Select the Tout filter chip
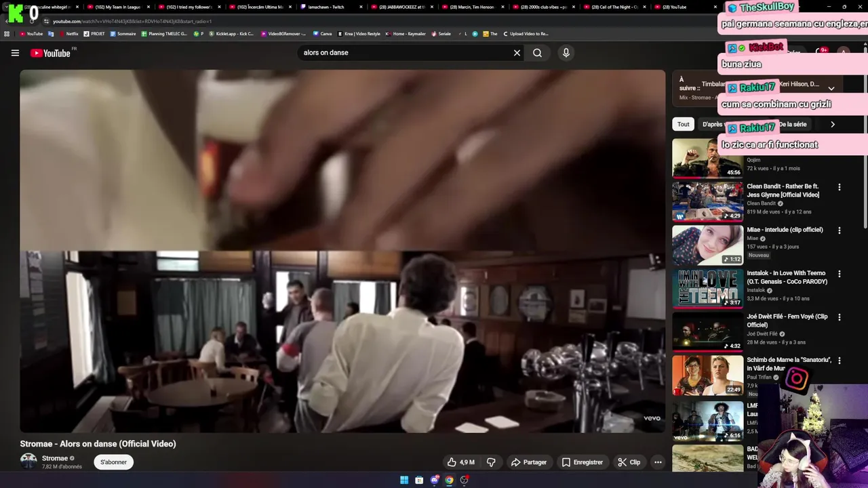This screenshot has height=488, width=868. 684,124
